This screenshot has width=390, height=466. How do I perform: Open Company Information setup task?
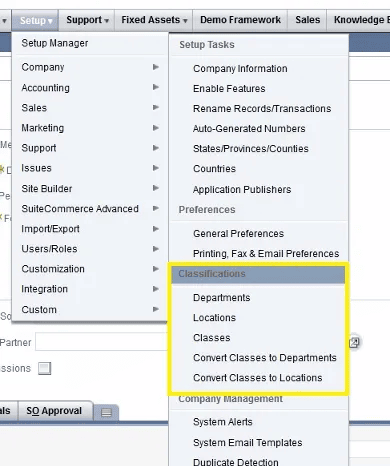pyautogui.click(x=240, y=69)
